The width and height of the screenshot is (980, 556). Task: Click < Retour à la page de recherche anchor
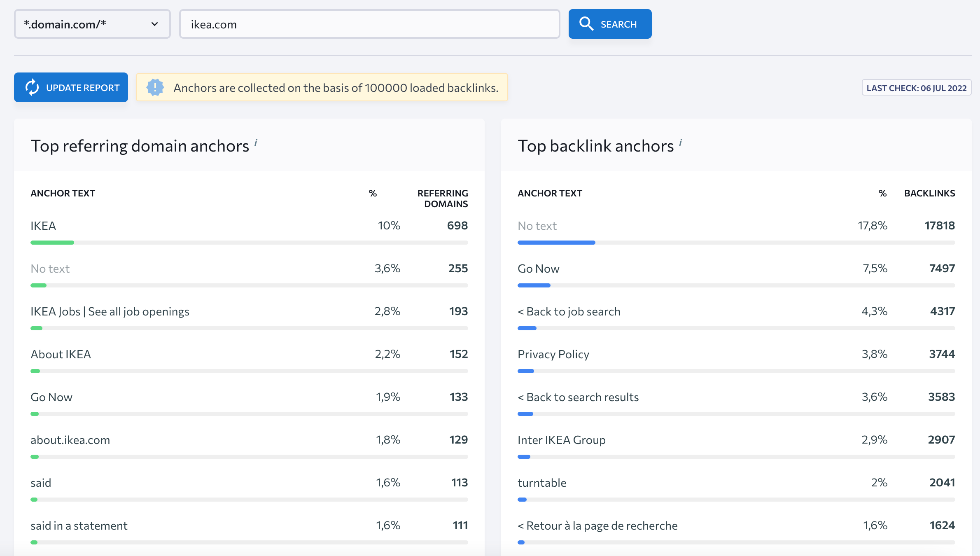[597, 526]
